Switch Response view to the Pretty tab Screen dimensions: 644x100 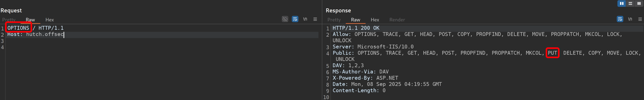(x=334, y=20)
